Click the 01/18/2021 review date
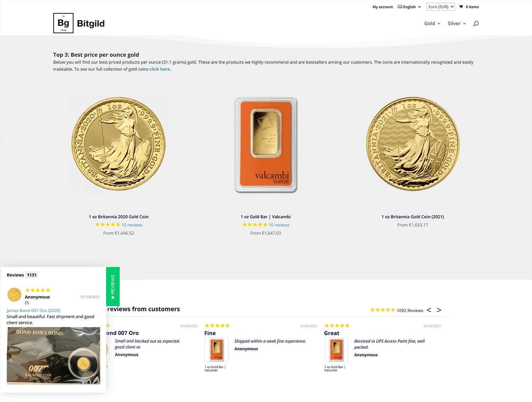 pos(90,297)
